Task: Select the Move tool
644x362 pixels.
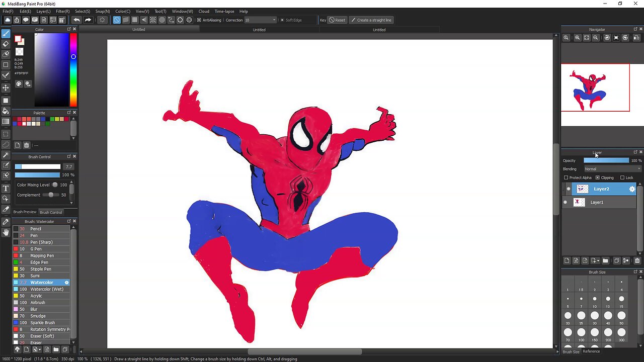Action: click(x=6, y=87)
